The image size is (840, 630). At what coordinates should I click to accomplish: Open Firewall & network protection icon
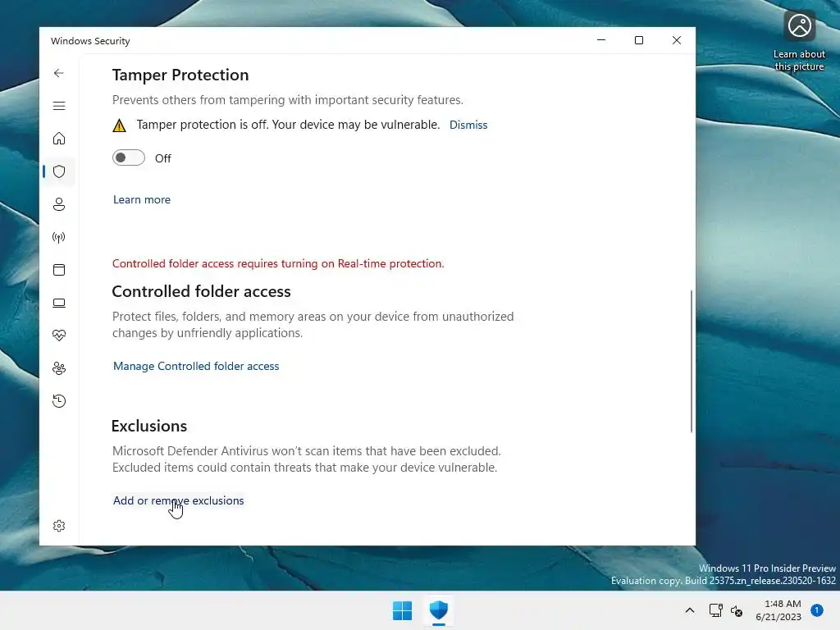59,237
